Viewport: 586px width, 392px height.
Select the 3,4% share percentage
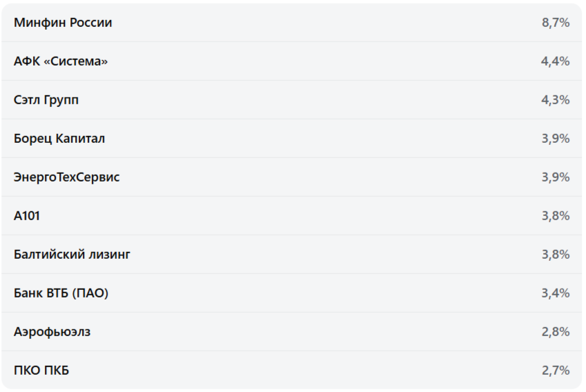tap(555, 293)
